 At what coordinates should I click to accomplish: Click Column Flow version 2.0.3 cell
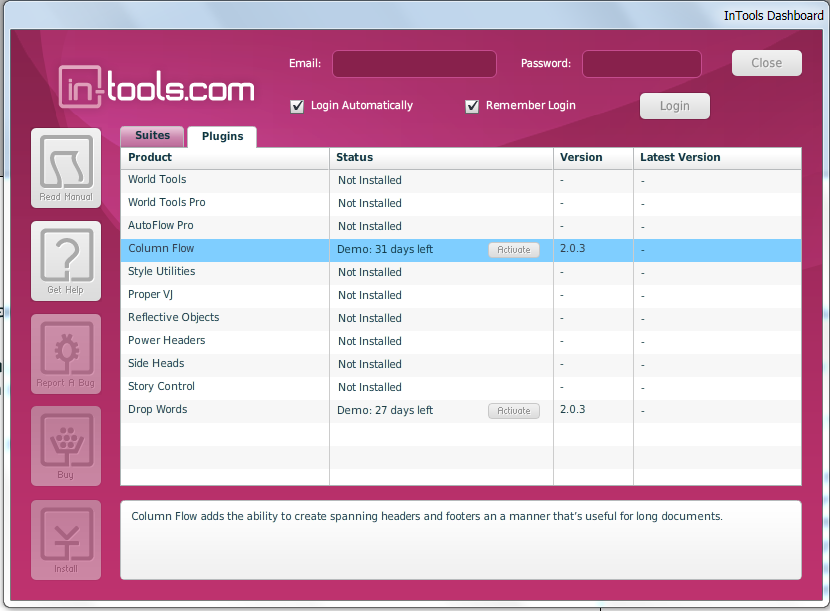pos(573,248)
